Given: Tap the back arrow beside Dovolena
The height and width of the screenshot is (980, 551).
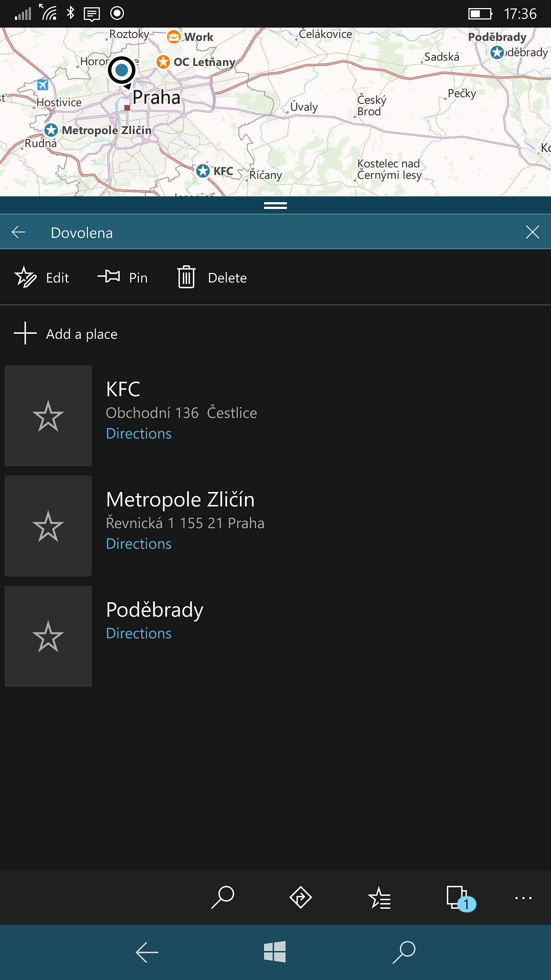Looking at the screenshot, I should click(x=18, y=232).
